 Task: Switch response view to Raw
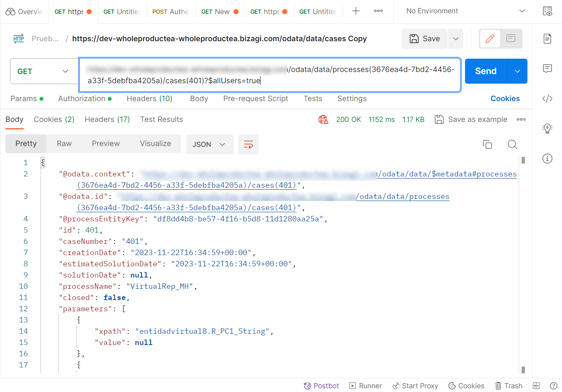[64, 144]
